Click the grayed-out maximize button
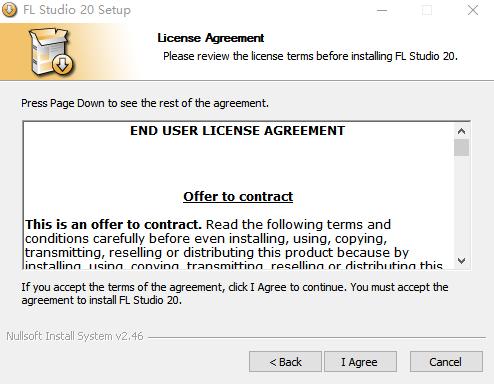Screen dimensions: 494x384 coord(427,10)
